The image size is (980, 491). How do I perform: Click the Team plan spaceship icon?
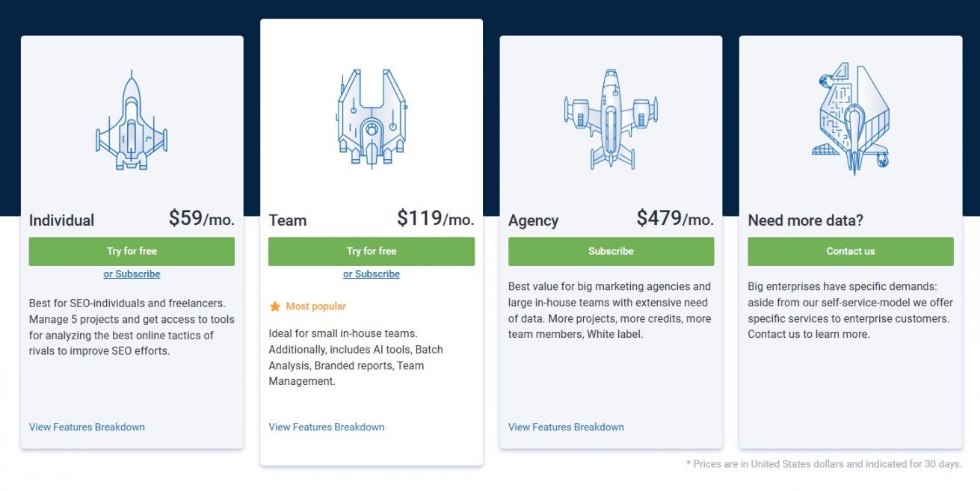tap(372, 118)
